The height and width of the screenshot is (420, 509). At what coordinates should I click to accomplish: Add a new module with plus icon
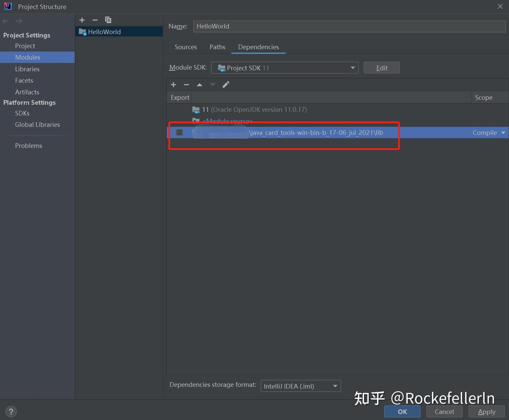click(x=82, y=20)
